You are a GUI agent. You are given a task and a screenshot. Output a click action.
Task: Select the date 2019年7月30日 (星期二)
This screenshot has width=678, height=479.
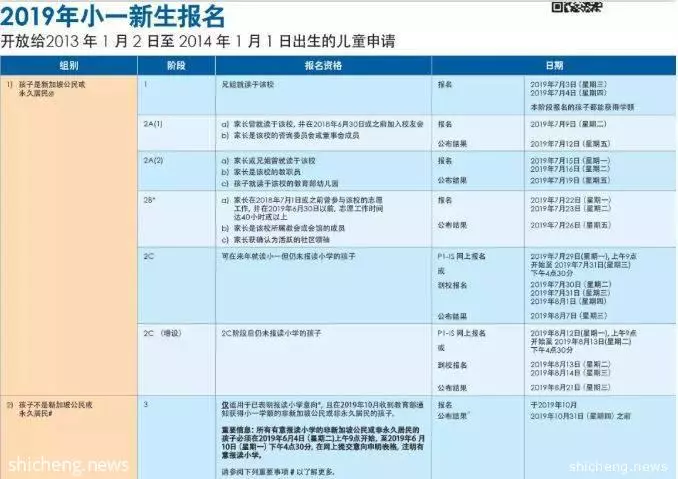(x=570, y=285)
